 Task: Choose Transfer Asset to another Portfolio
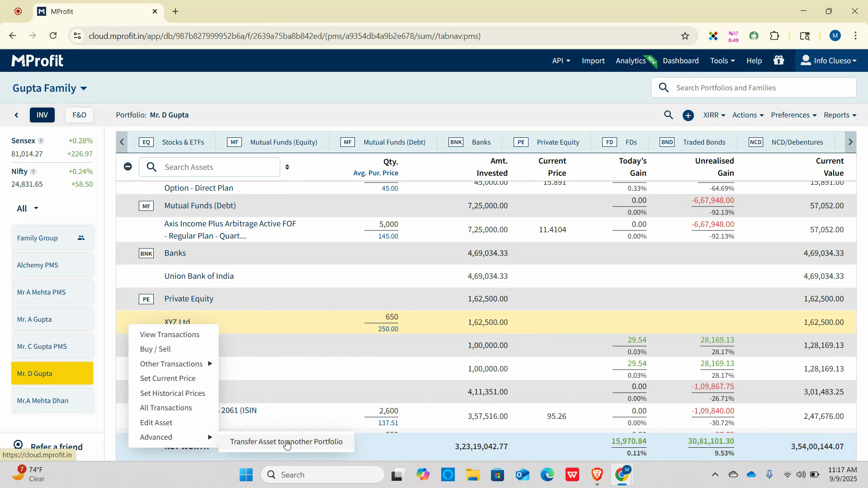(x=286, y=442)
